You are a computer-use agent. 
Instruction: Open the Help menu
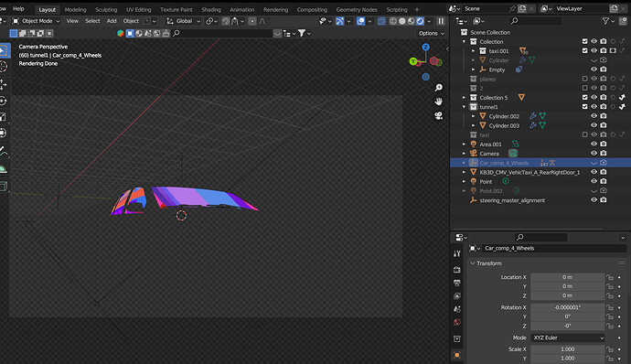[x=18, y=8]
